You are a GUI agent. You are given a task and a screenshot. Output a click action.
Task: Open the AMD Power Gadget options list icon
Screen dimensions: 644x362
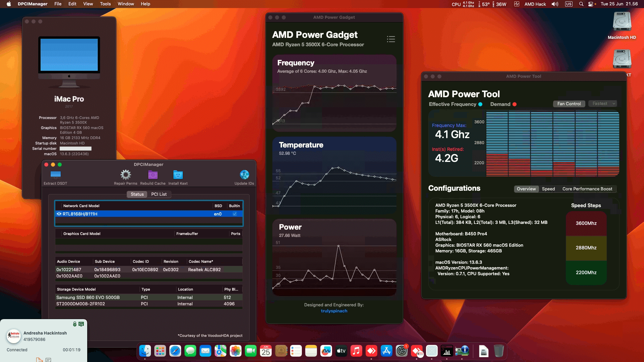391,39
